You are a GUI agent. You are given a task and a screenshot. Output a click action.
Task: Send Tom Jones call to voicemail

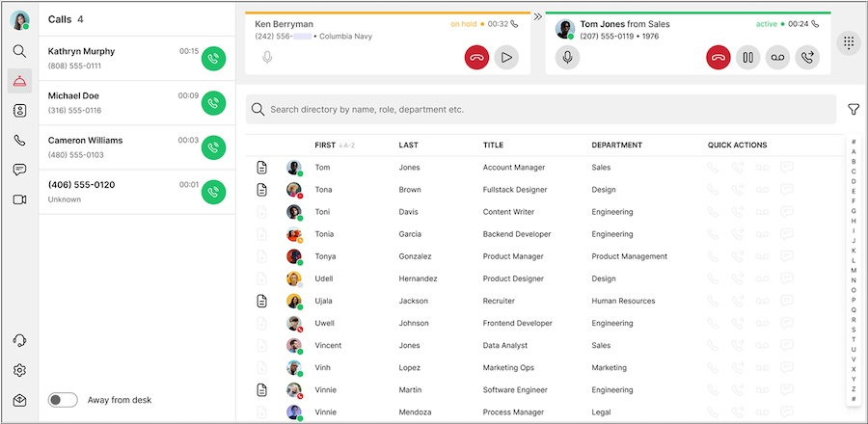[x=777, y=58]
